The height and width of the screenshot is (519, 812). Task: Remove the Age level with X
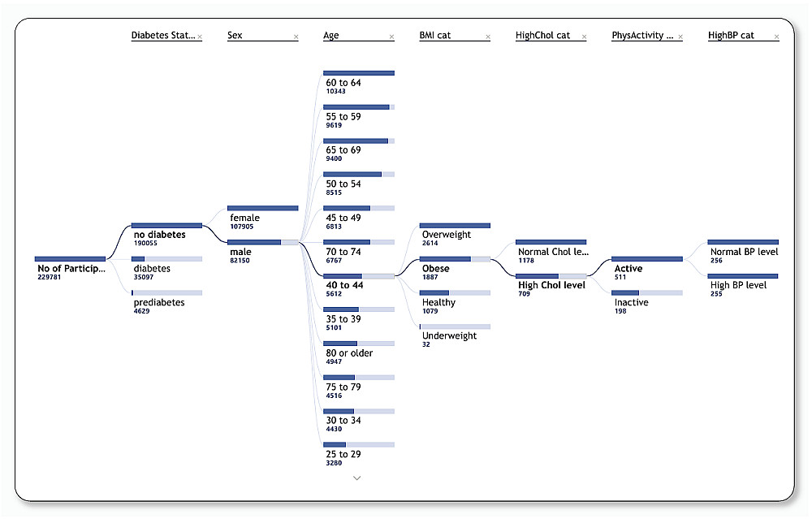(391, 37)
